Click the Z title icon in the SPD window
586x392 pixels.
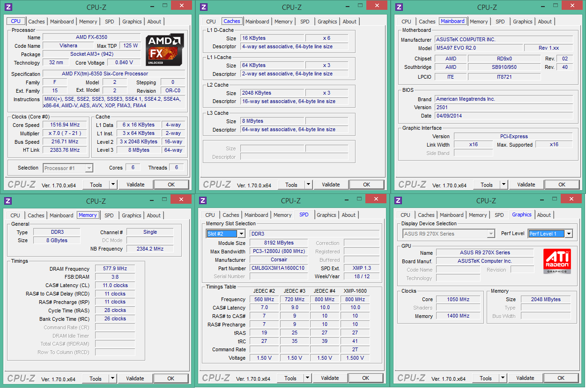[x=202, y=200]
